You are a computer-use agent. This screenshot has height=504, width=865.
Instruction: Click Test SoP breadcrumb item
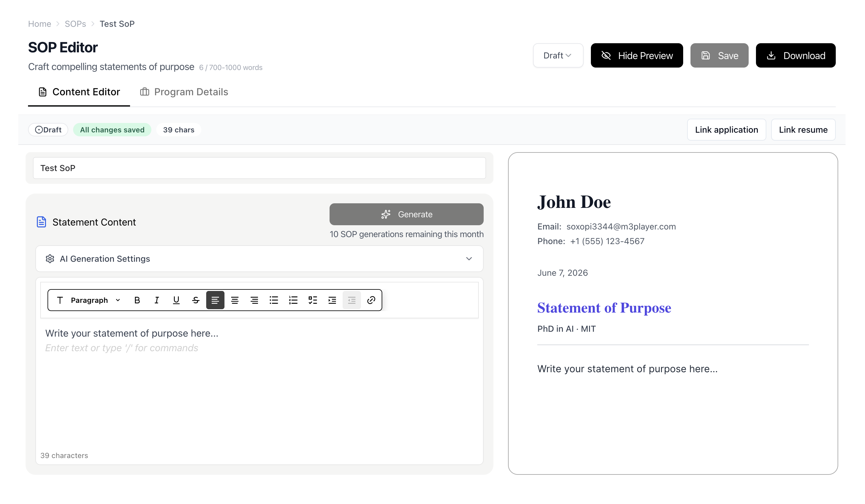point(117,24)
